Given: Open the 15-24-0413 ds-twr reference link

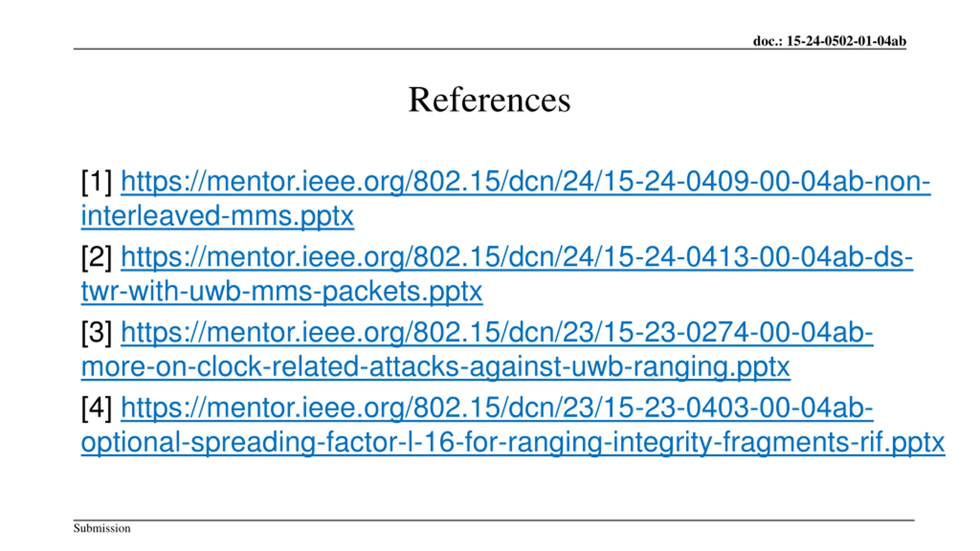Looking at the screenshot, I should (517, 256).
